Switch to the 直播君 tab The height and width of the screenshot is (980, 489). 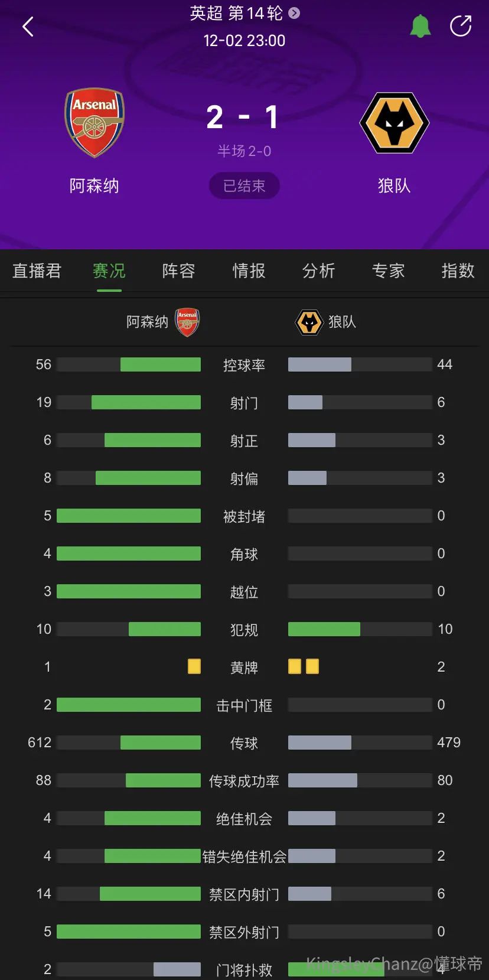coord(37,271)
